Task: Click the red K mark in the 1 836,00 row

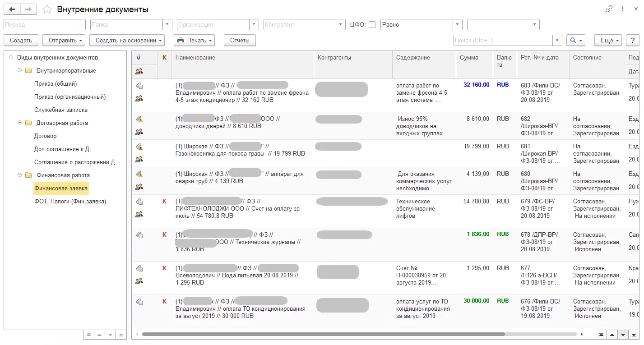Action: pyautogui.click(x=164, y=235)
